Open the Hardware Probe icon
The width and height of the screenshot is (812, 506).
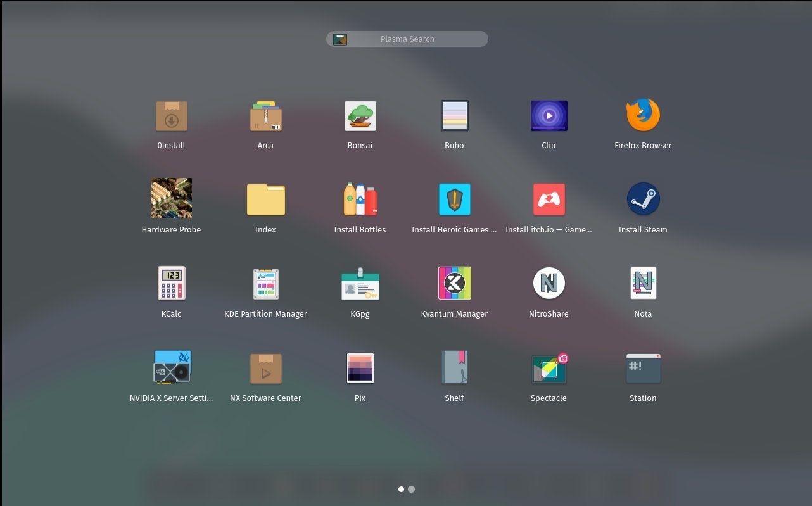(172, 198)
